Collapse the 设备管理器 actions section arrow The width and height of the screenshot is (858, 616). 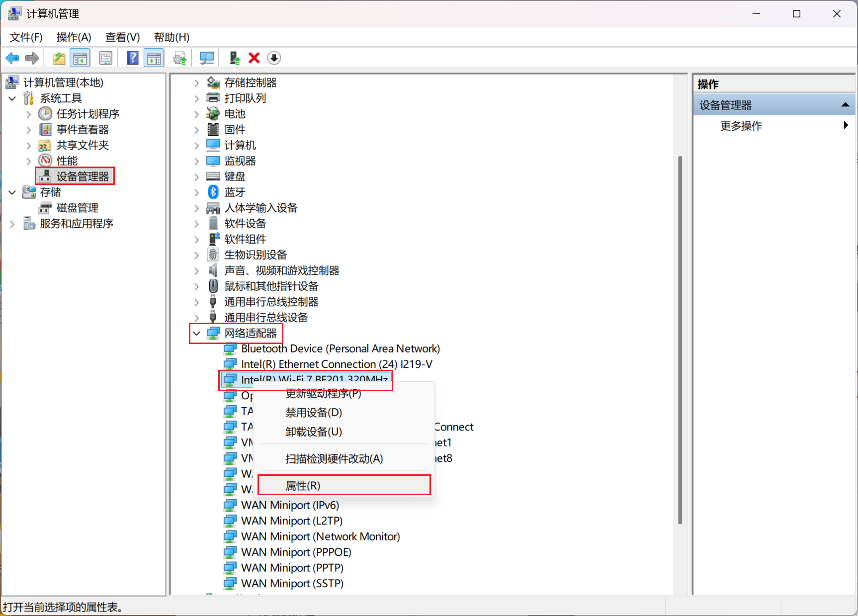pyautogui.click(x=845, y=105)
